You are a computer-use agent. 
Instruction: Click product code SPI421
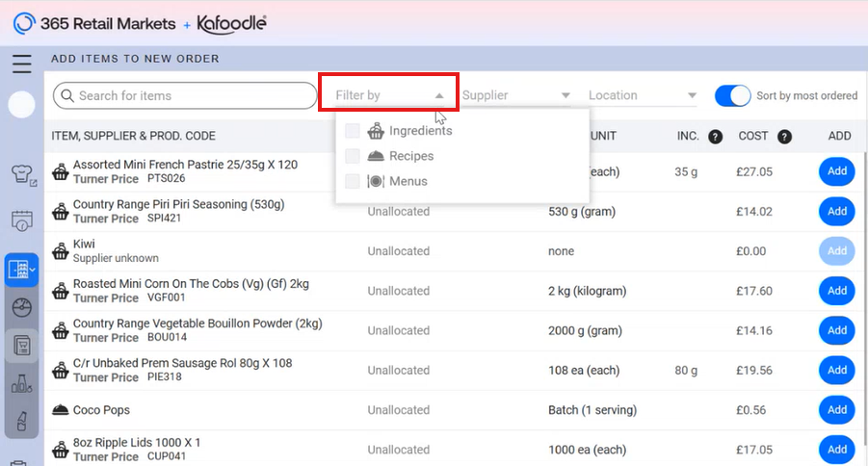[x=165, y=218]
